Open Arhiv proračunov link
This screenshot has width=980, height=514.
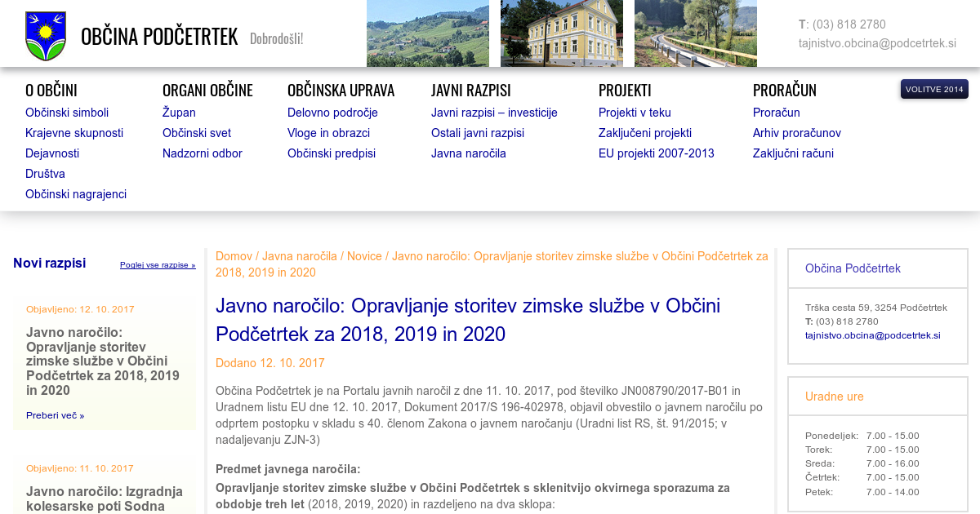pyautogui.click(x=796, y=133)
